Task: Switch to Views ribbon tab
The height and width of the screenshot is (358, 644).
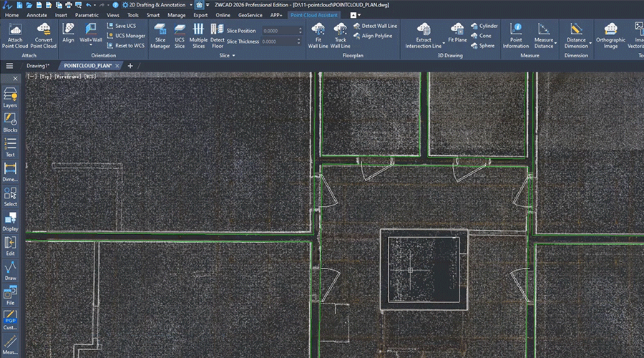Action: point(112,15)
